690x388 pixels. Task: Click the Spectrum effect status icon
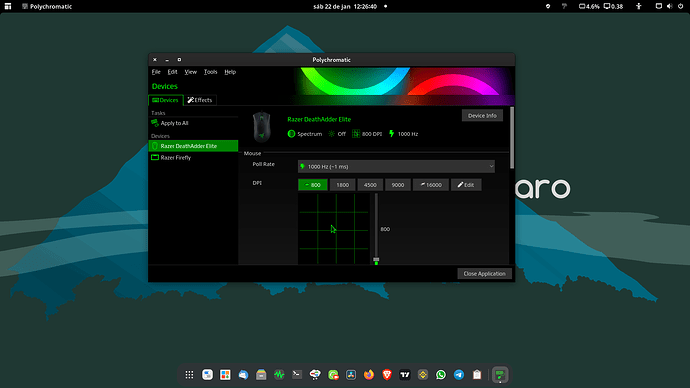click(x=291, y=134)
